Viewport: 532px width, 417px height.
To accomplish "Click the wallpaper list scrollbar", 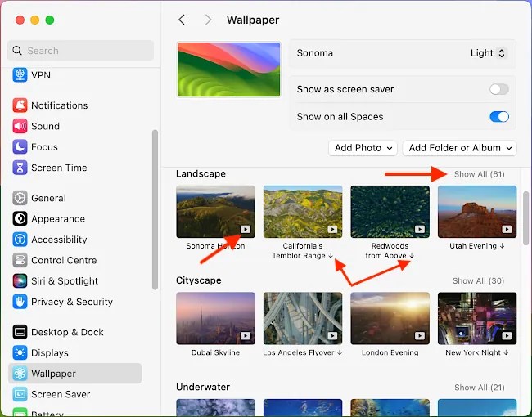I will tap(526, 218).
